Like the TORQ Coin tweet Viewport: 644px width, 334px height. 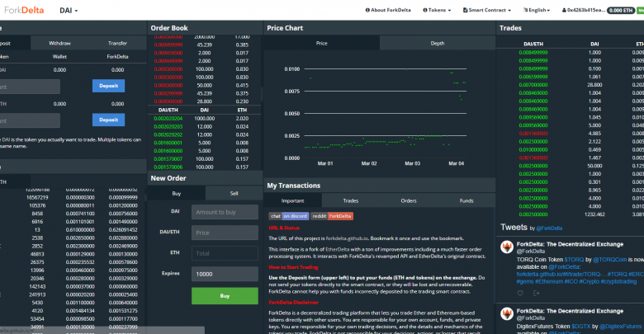coord(520,293)
